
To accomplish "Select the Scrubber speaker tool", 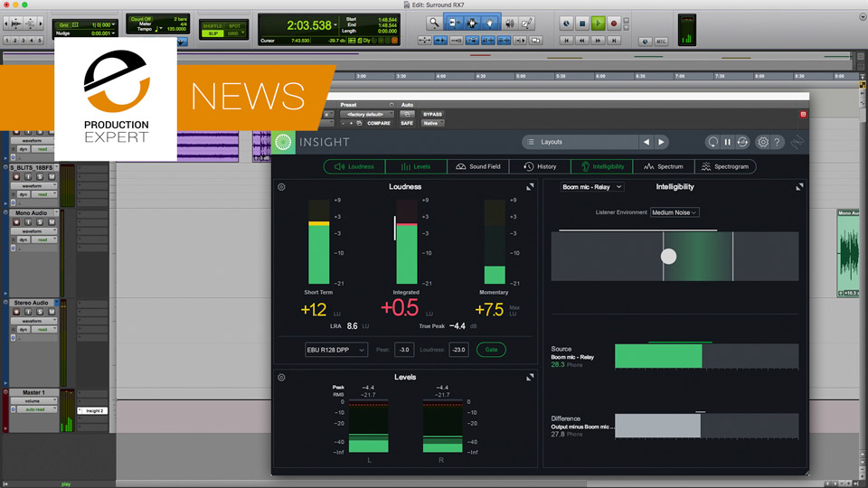I will tap(509, 23).
